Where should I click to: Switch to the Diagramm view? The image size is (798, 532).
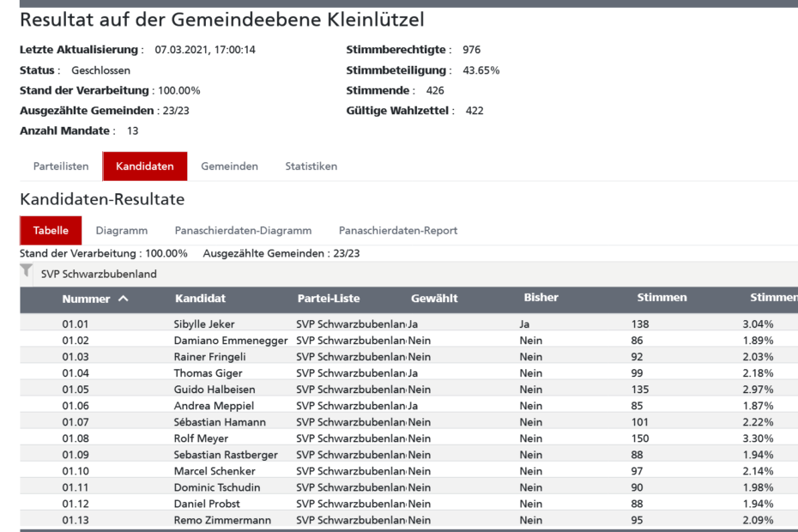tap(122, 231)
